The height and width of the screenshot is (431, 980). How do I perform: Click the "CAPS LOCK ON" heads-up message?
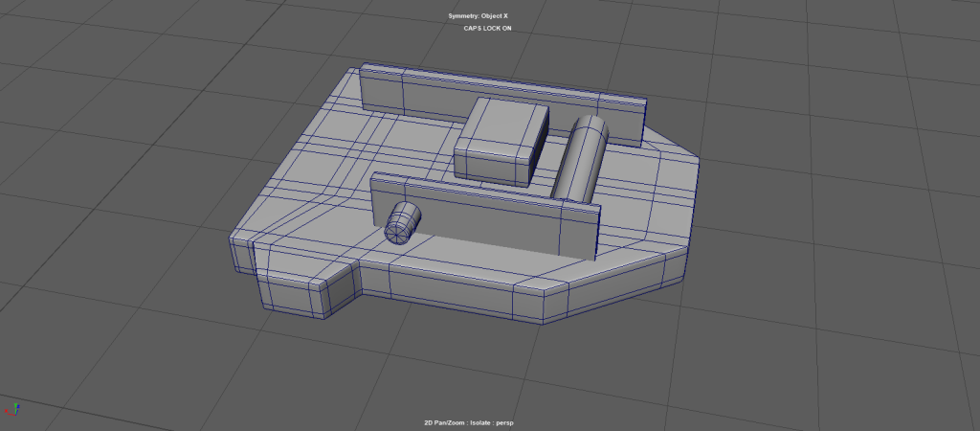coord(487,28)
